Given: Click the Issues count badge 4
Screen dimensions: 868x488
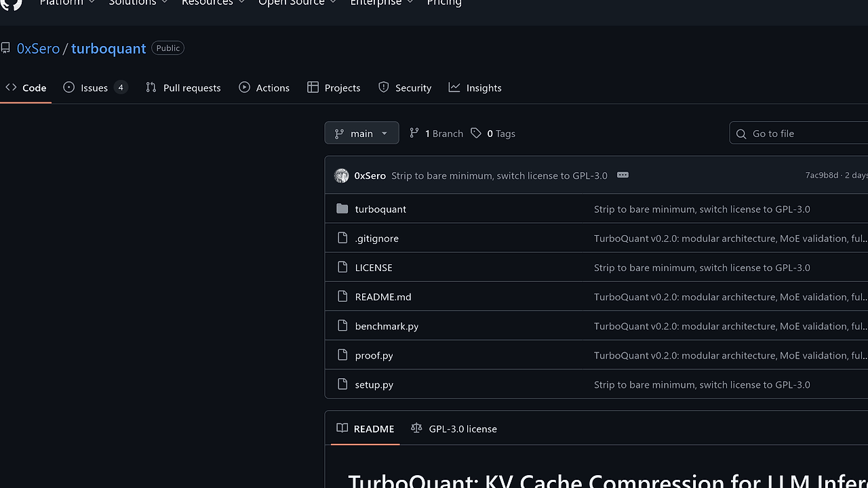Looking at the screenshot, I should 121,87.
